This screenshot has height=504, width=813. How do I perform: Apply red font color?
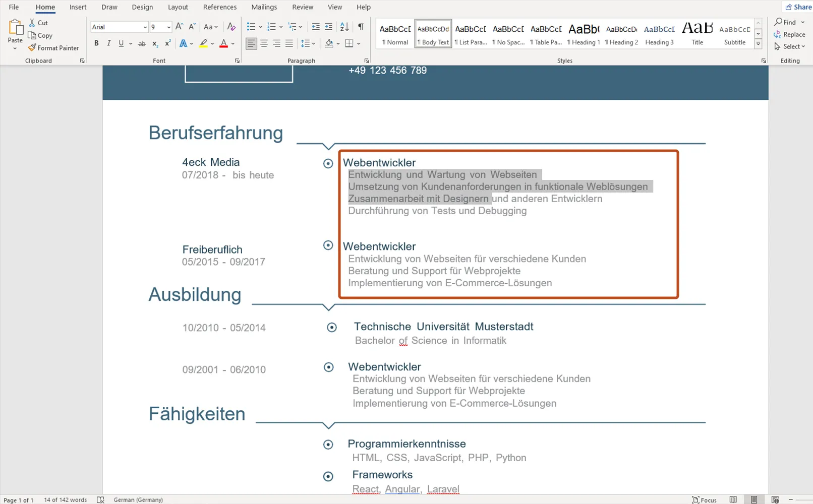224,43
